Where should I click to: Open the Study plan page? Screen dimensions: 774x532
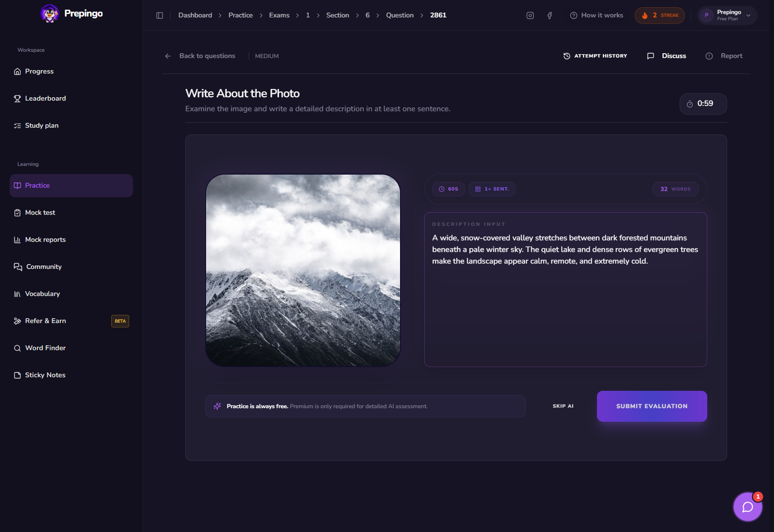pyautogui.click(x=71, y=126)
